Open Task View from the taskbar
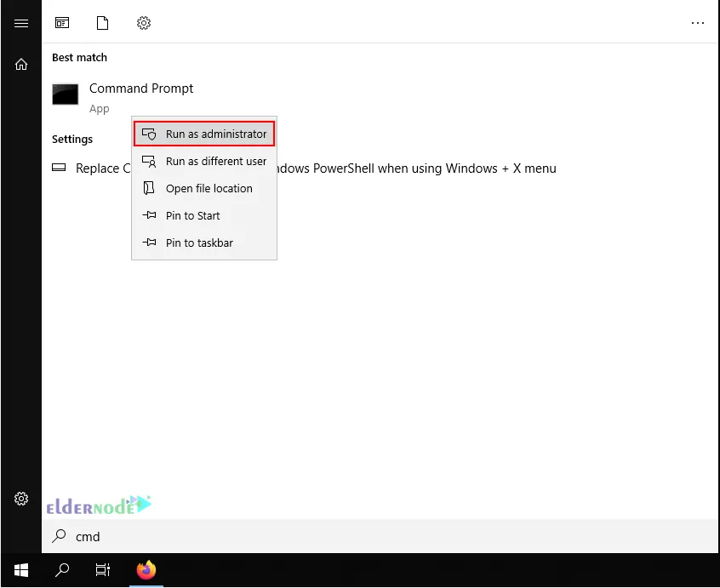 [103, 570]
